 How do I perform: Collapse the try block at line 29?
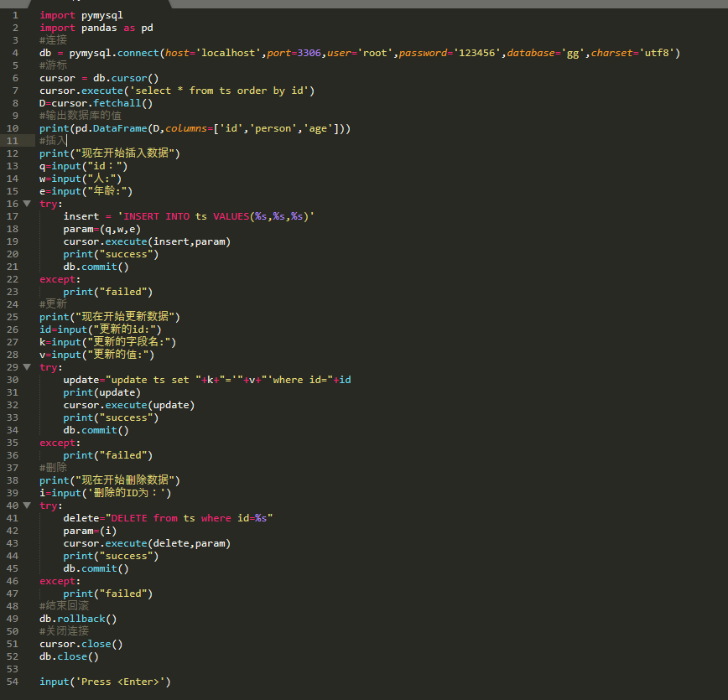tap(27, 367)
